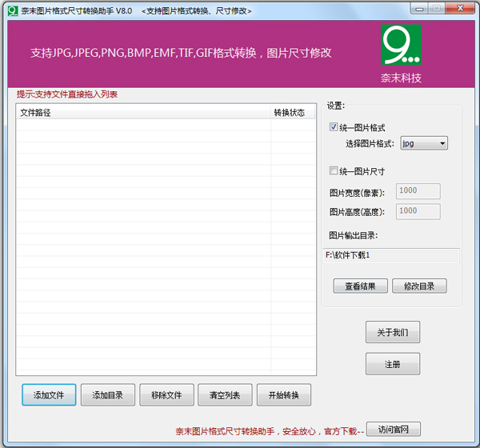Open the 关于我们 dialog
This screenshot has height=448, width=480.
click(x=392, y=332)
